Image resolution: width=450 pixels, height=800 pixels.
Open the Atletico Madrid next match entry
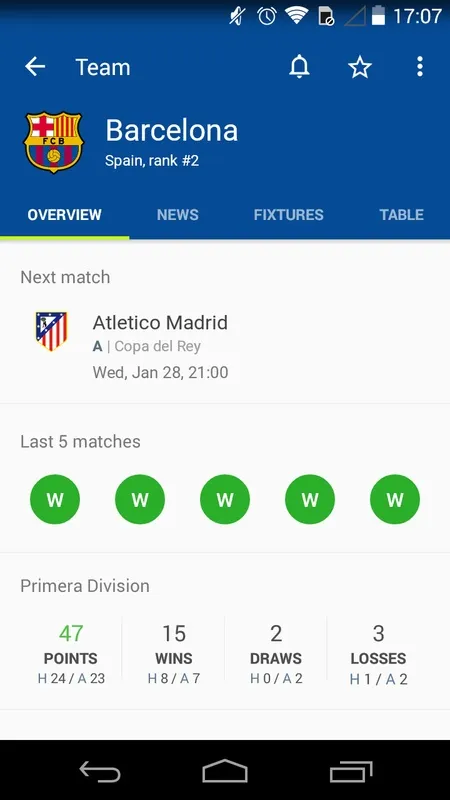click(x=225, y=347)
